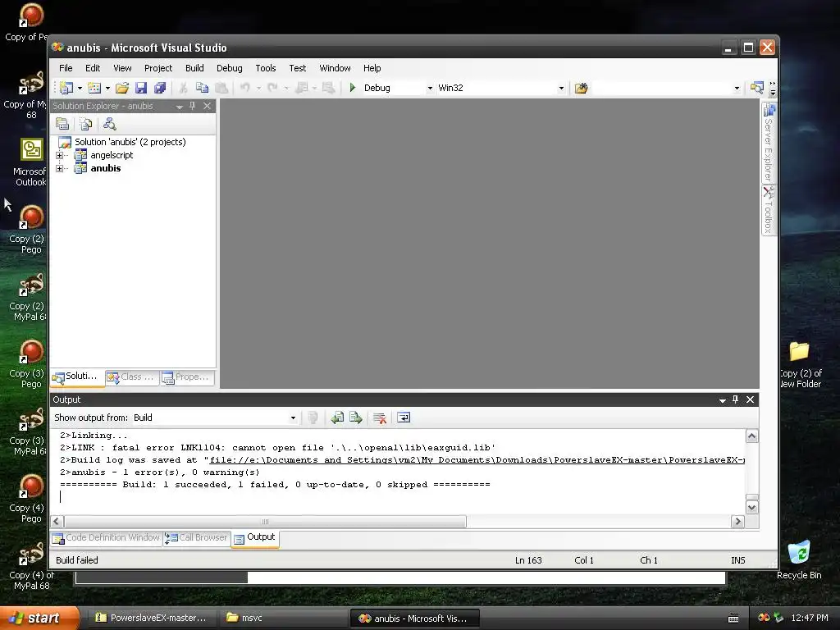Go to the previous message in Output

(337, 418)
